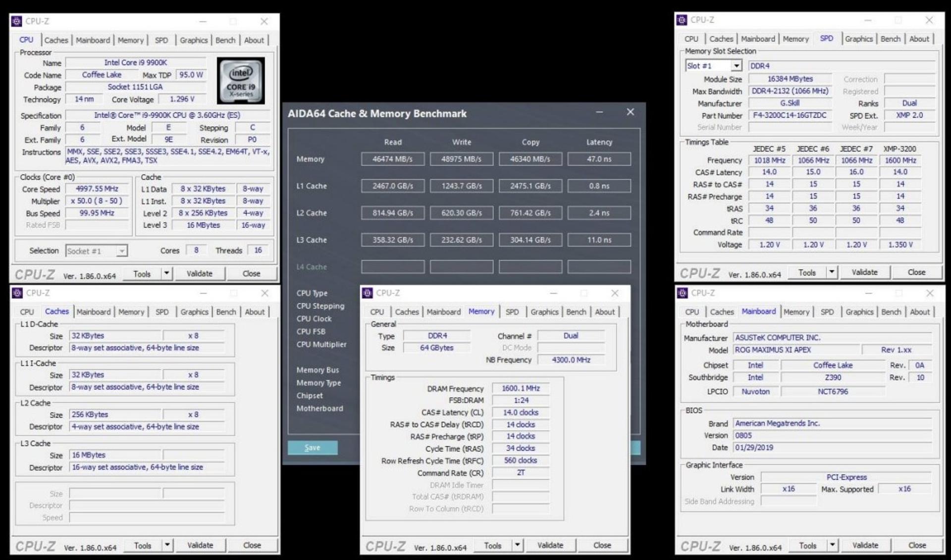Expand Tools arrow in the SPD window

pos(832,272)
